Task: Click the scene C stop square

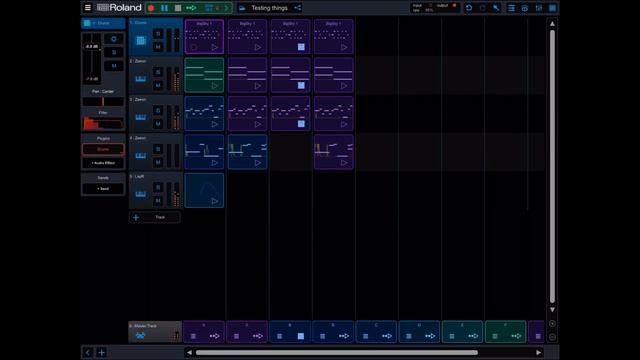Action: tap(366, 336)
